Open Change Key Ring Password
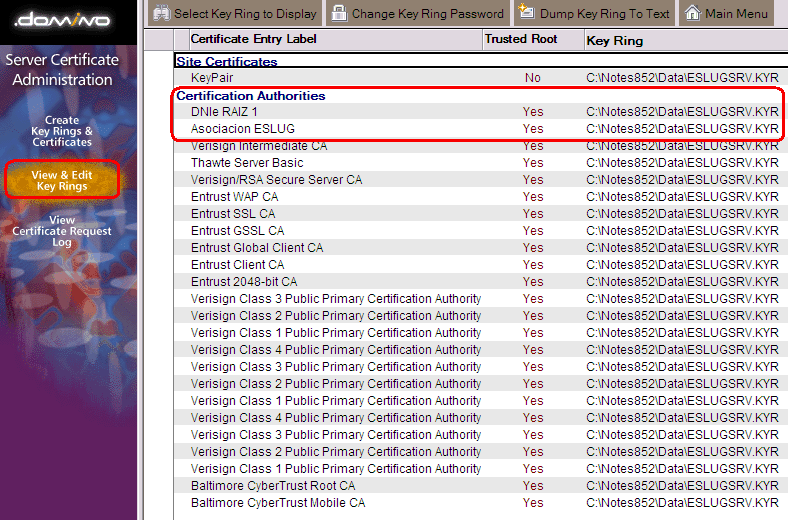 click(418, 14)
